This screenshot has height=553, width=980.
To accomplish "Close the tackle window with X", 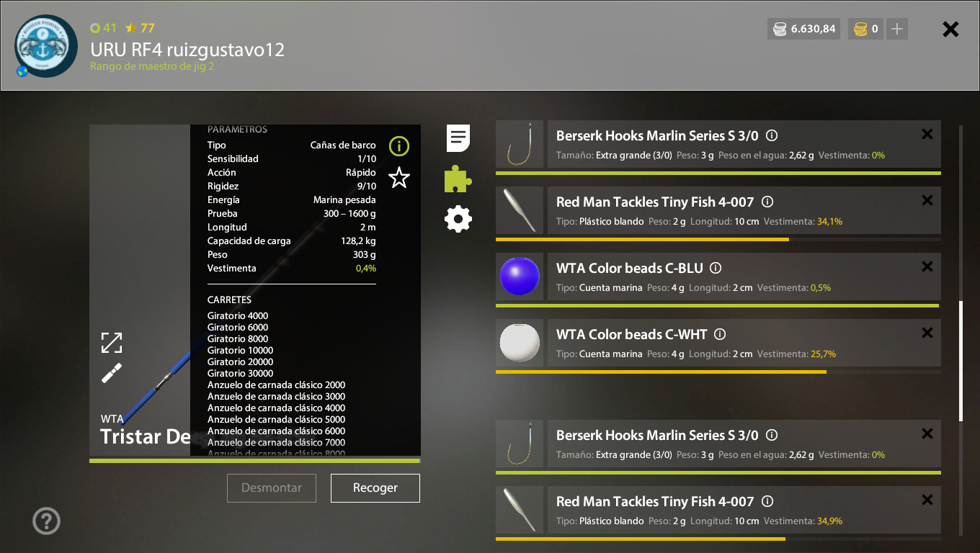I will tap(951, 29).
